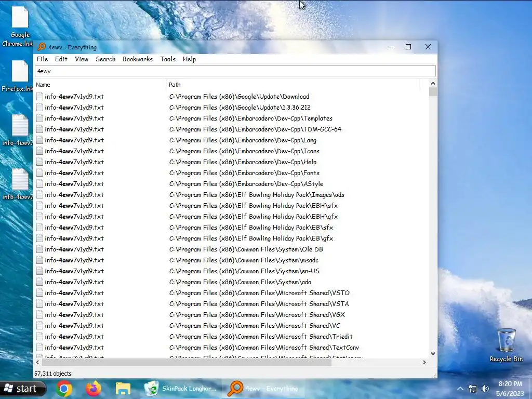The image size is (532, 399).
Task: Select file icon in Images\ads row
Action: click(39, 194)
